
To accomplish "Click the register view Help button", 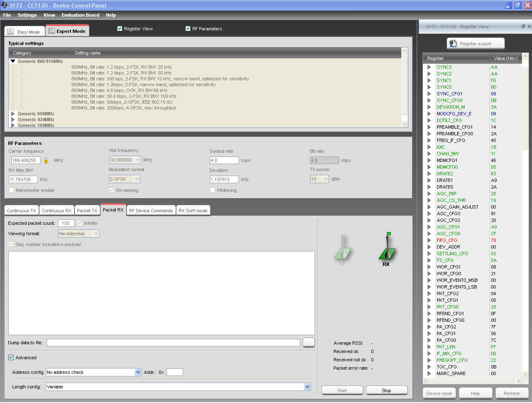I will [x=475, y=393].
